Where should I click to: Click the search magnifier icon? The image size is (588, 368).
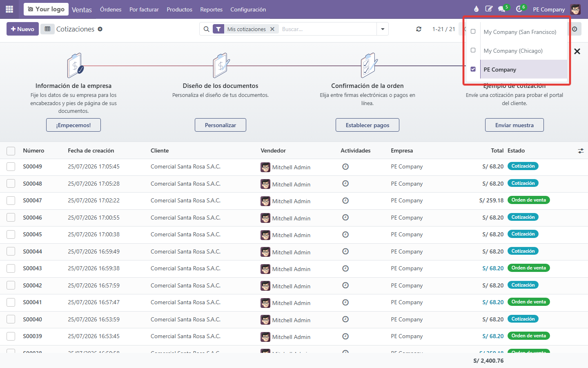click(206, 29)
